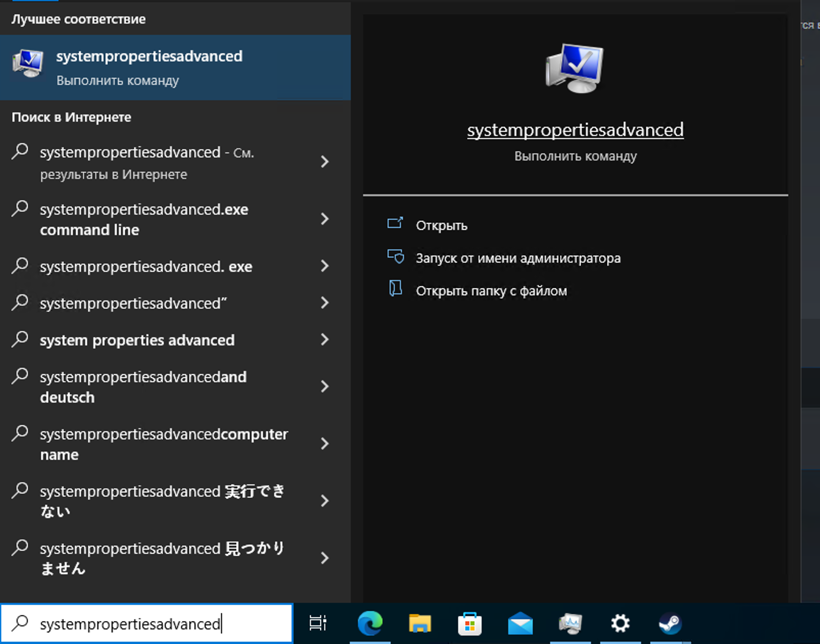Expand the 'and deutsch' suggestion arrow
820x644 pixels.
325,386
